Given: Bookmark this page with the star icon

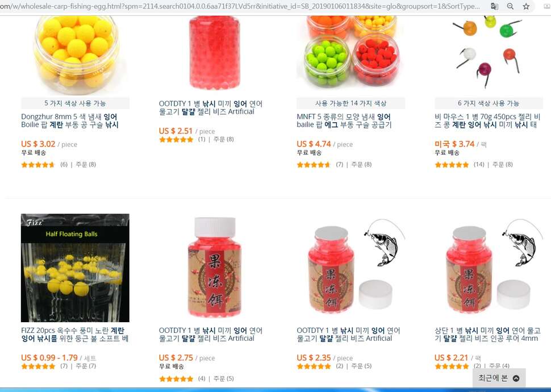Looking at the screenshot, I should coord(526,6).
